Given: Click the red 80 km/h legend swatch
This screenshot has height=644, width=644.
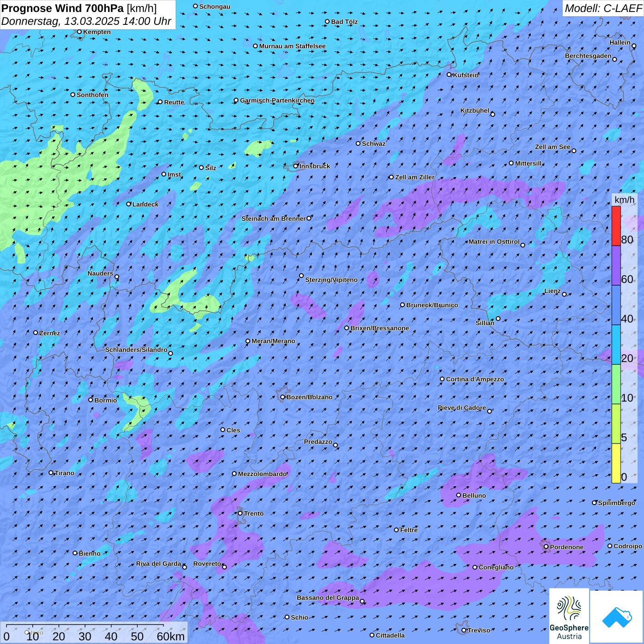Looking at the screenshot, I should pyautogui.click(x=616, y=226).
